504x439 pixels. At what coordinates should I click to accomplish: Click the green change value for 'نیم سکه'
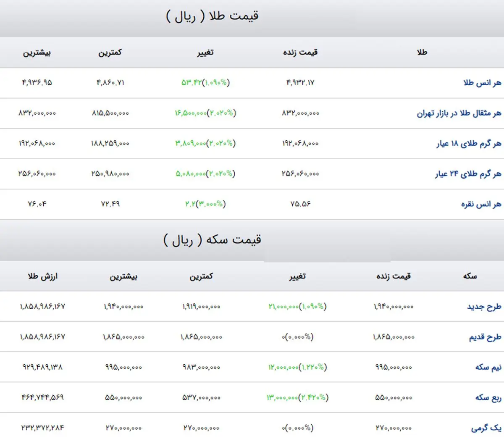[x=297, y=367]
